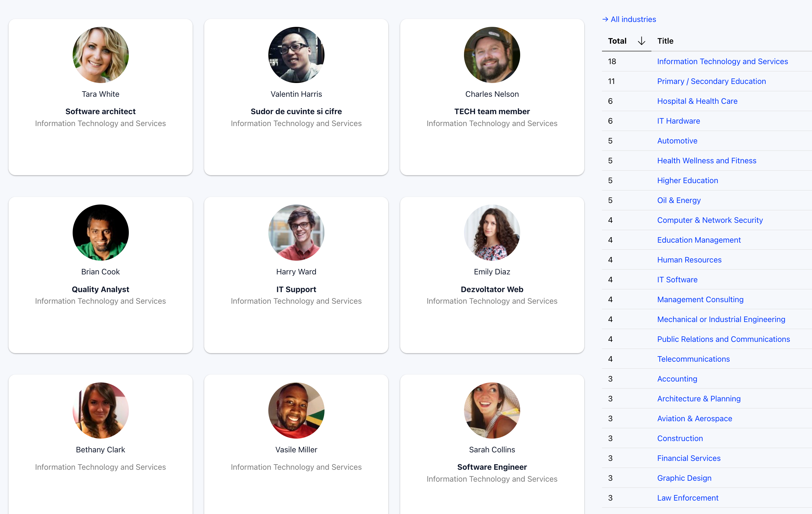Open Vasile Miller's profile photo
Screen dimensions: 812x514
click(x=296, y=410)
